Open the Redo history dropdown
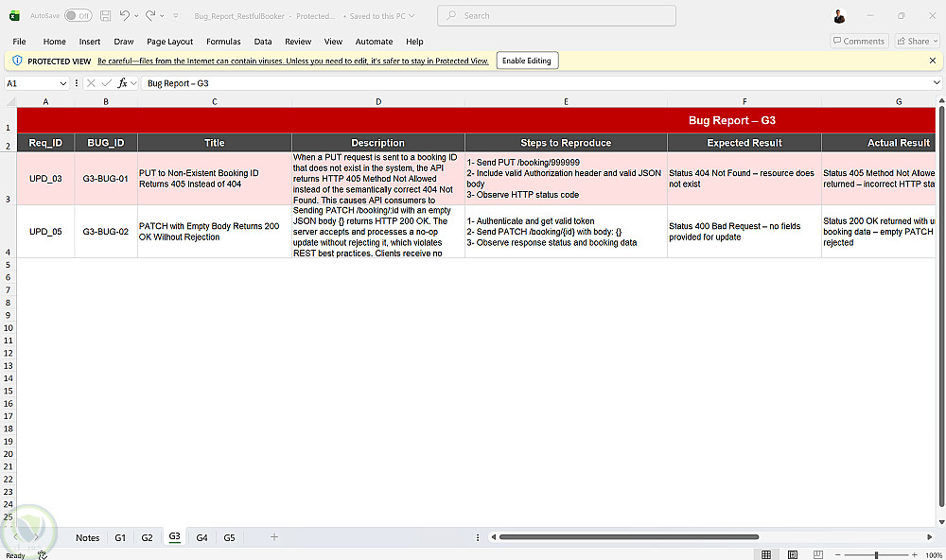The width and height of the screenshot is (946, 560). tap(162, 16)
